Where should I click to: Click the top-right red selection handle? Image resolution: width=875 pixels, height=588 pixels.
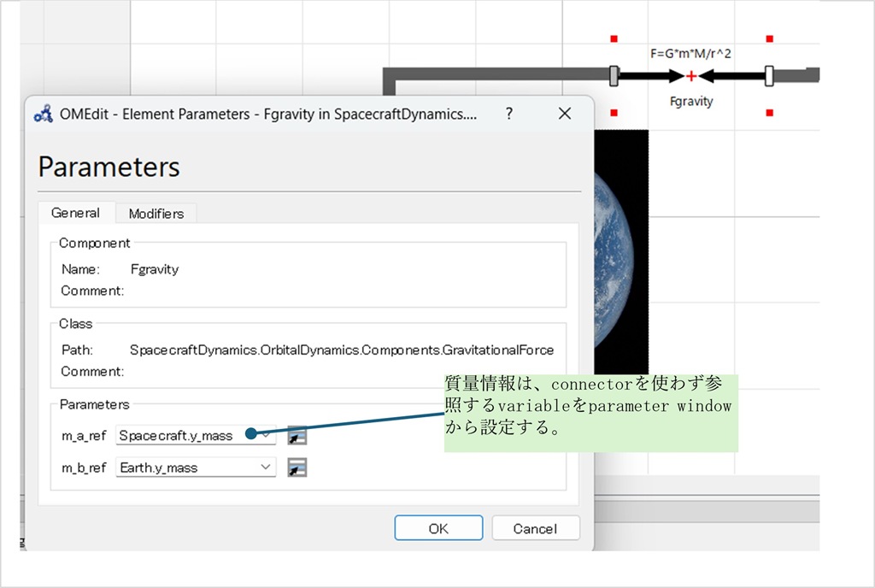coord(769,38)
